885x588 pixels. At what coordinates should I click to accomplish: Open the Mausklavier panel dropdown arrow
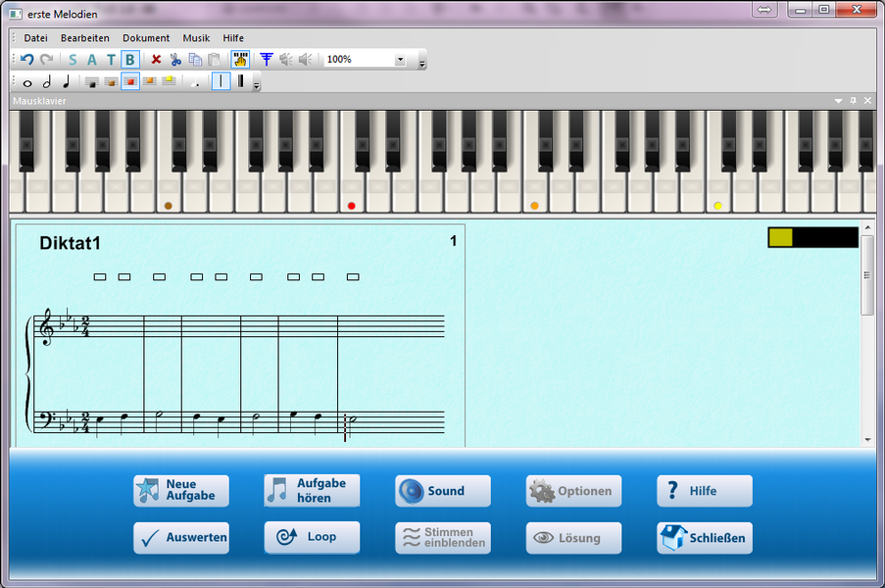pos(838,101)
